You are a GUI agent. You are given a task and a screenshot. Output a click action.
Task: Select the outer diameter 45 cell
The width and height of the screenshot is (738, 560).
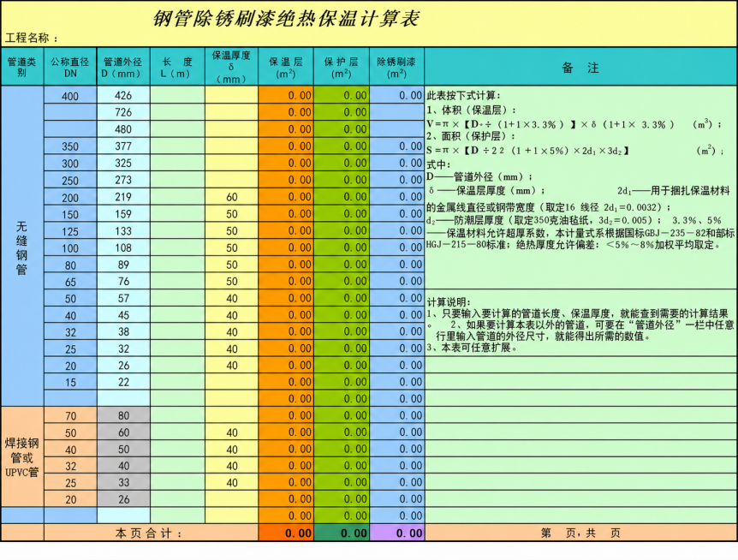click(x=123, y=315)
